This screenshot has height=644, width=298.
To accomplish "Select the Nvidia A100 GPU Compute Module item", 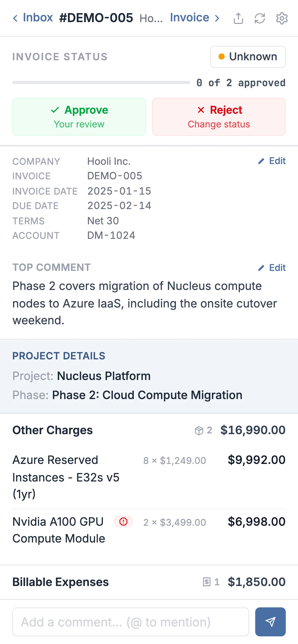I will click(149, 530).
